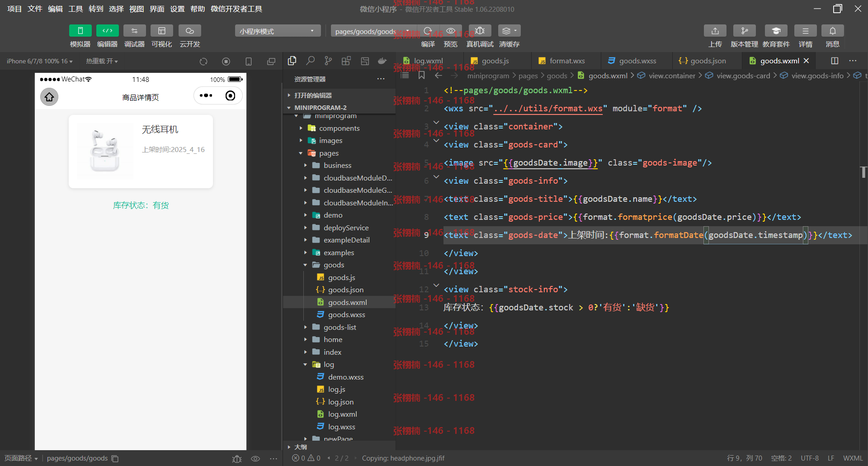This screenshot has height=466, width=868.
Task: Toggle the Debugger (调试器) panel button
Action: pyautogui.click(x=134, y=31)
